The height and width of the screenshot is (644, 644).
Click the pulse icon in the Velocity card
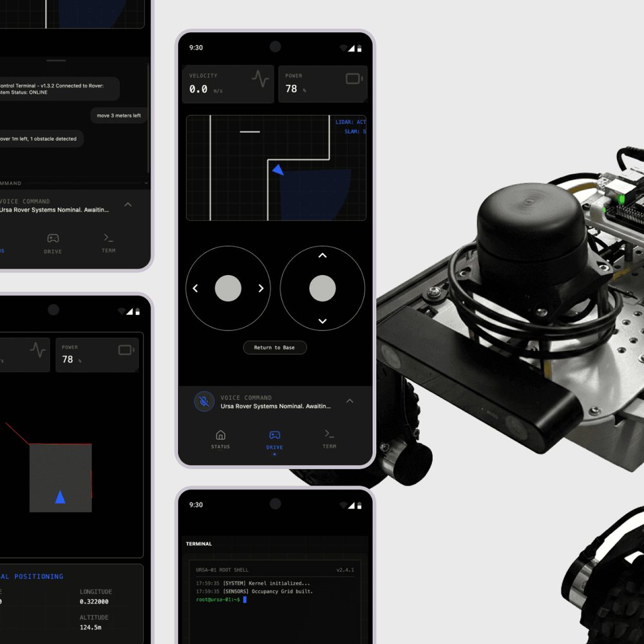point(260,79)
